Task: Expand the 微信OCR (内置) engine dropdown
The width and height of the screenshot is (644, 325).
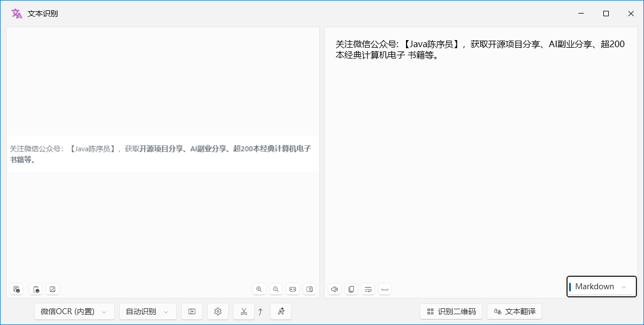Action: [74, 311]
